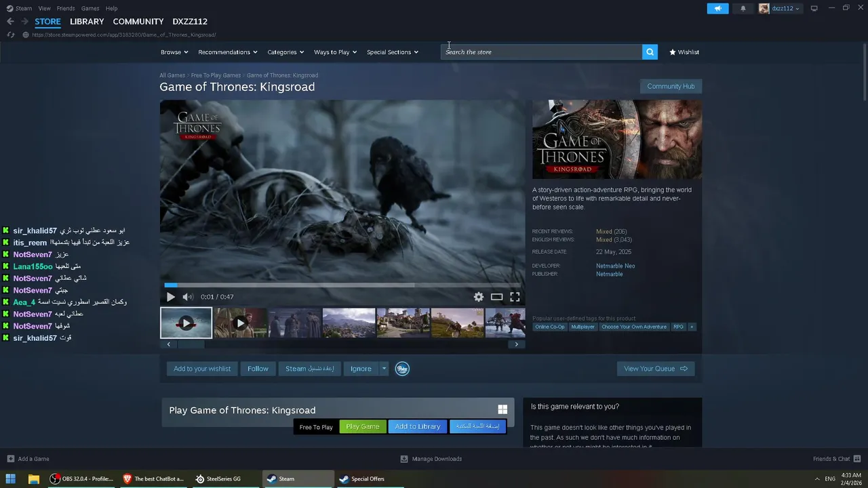Open Friends & Chat panel

pyautogui.click(x=836, y=459)
